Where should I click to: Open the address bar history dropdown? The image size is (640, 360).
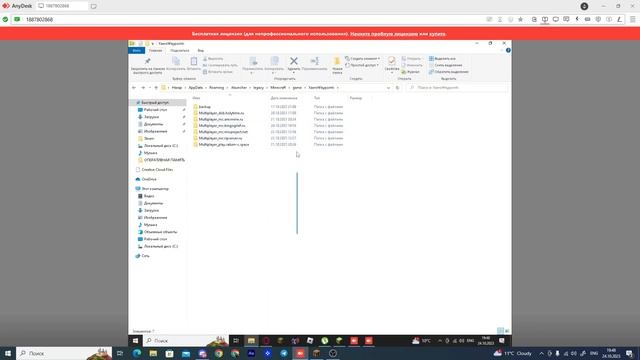pos(388,88)
